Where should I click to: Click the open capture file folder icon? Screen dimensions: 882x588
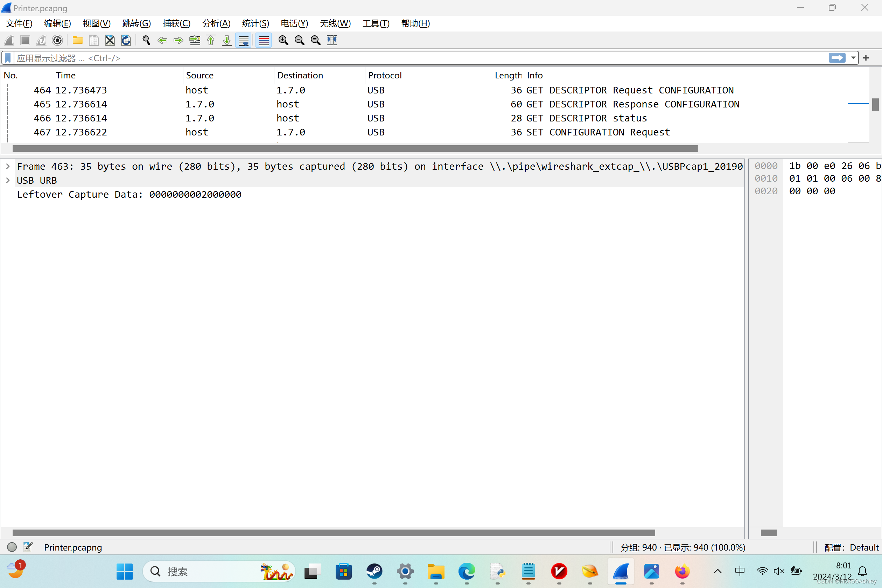coord(78,40)
